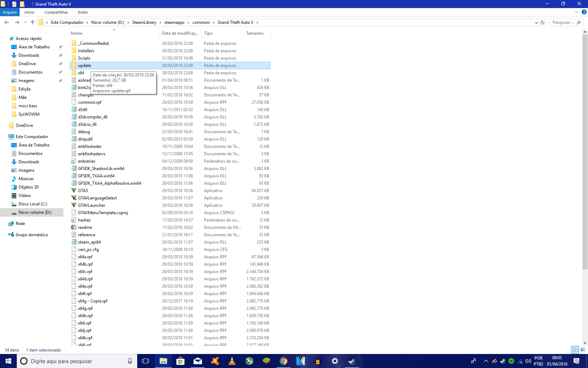Click the Pesquisar search box
588x368 pixels.
566,22
